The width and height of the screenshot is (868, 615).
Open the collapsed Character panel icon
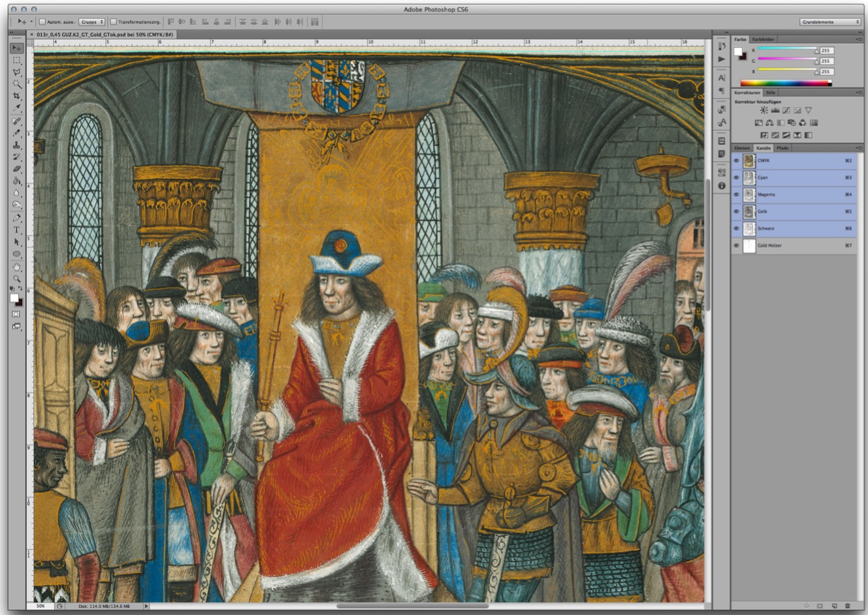click(x=721, y=78)
